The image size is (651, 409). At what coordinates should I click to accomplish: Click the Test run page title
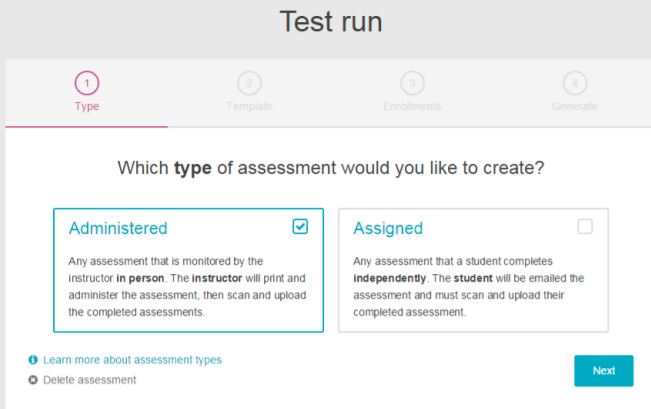coord(330,21)
